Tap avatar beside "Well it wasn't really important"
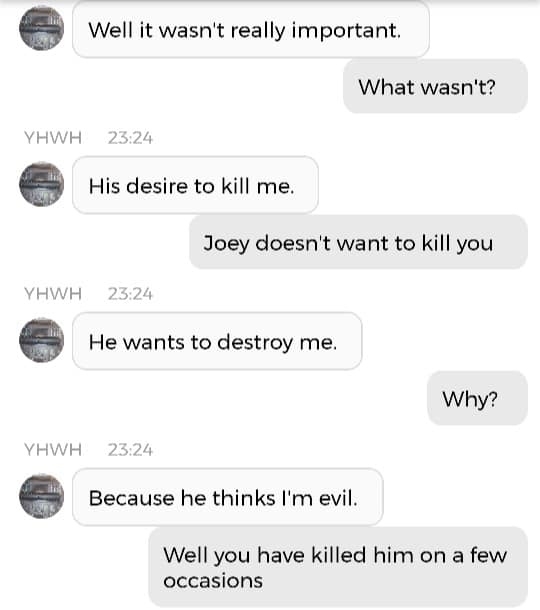This screenshot has height=610, width=540. point(42,28)
